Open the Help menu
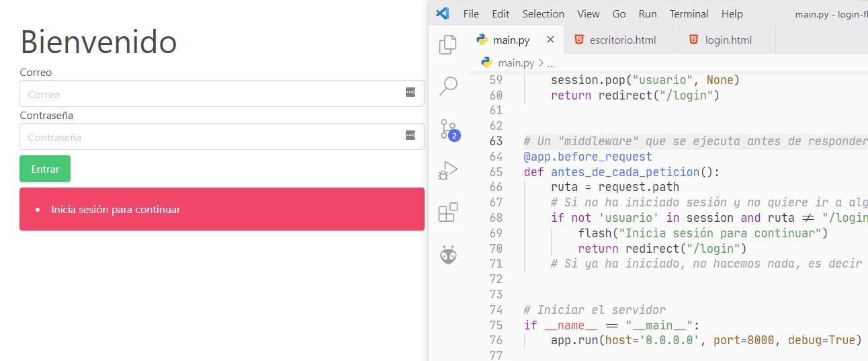 [x=732, y=13]
